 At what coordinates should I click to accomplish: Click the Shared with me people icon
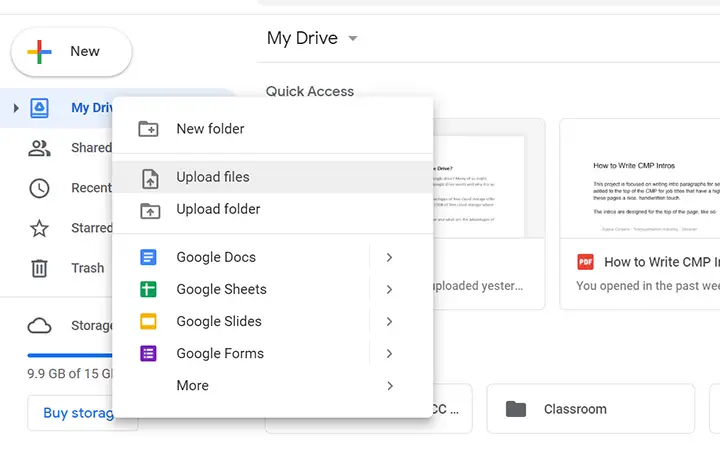click(39, 148)
